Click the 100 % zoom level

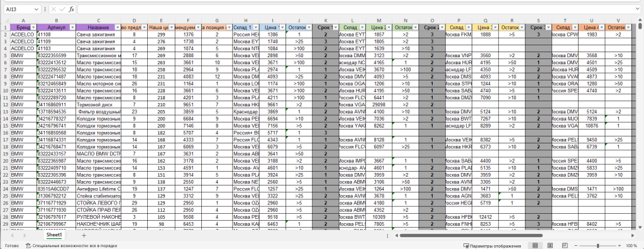click(x=631, y=246)
